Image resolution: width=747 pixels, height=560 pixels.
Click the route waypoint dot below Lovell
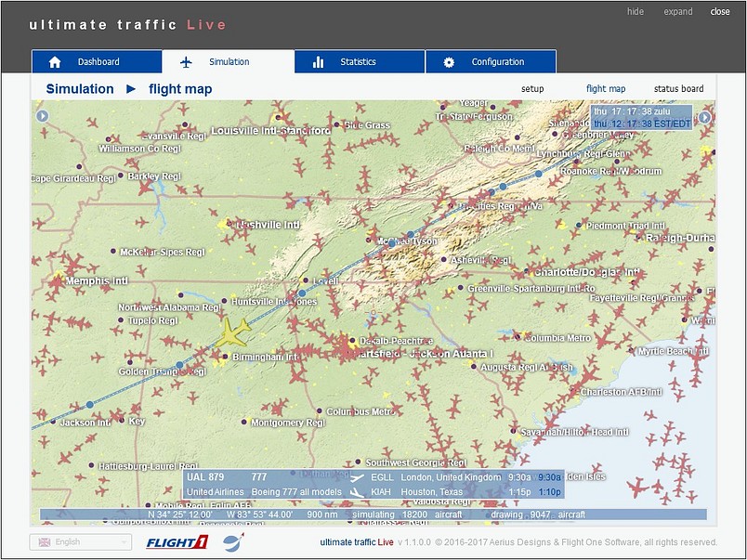(x=302, y=293)
